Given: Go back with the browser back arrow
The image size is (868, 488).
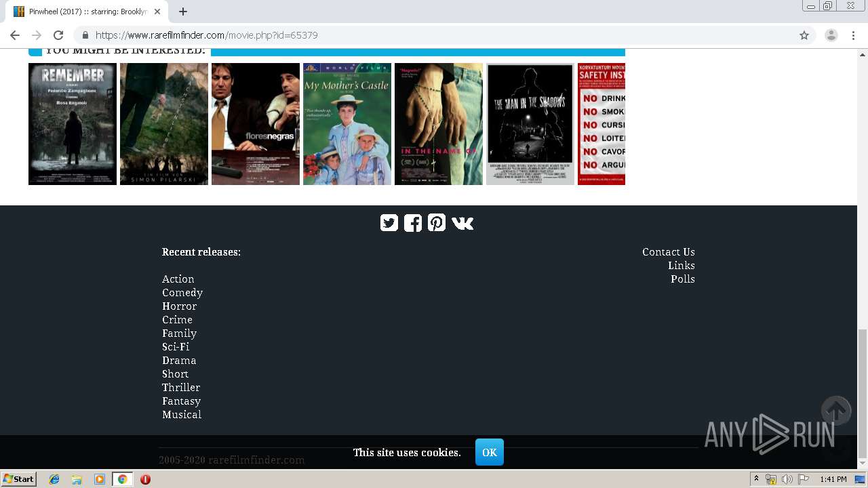Looking at the screenshot, I should [x=15, y=35].
